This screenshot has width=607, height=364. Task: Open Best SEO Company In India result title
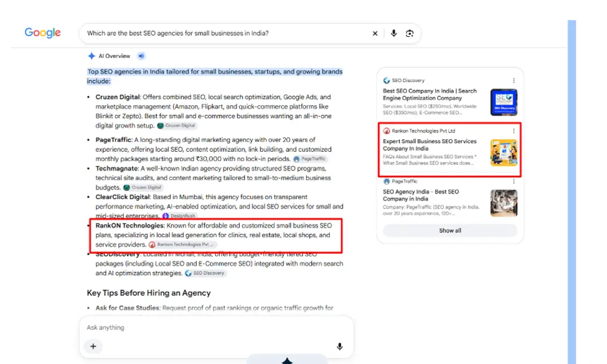click(430, 95)
